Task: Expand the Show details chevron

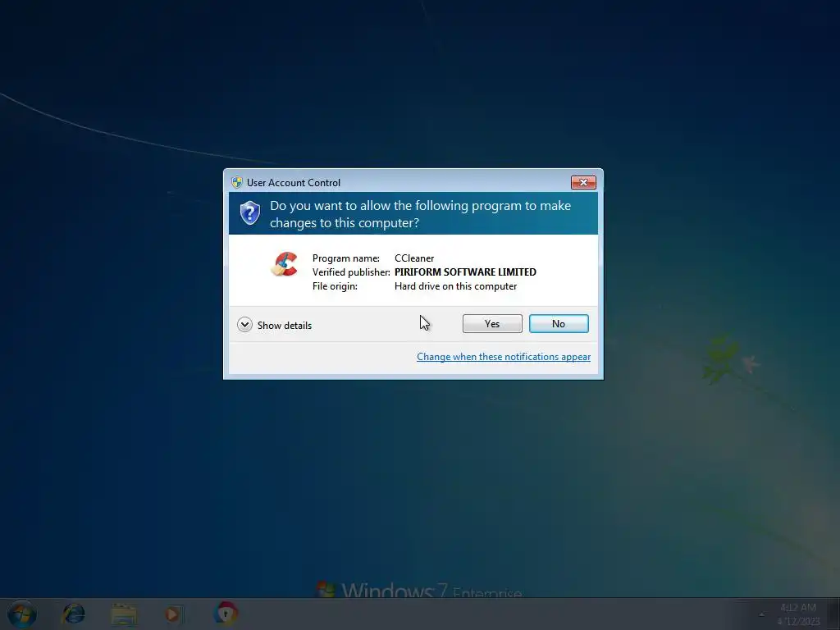Action: (x=244, y=325)
